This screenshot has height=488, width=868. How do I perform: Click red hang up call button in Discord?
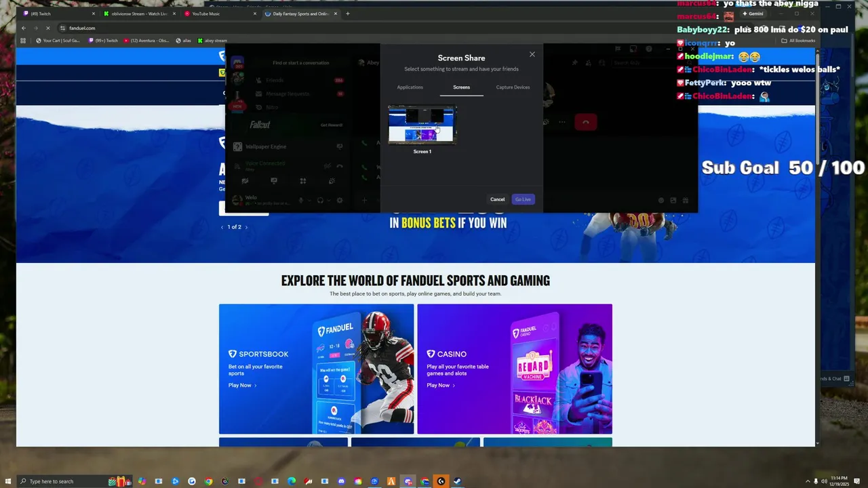click(586, 122)
